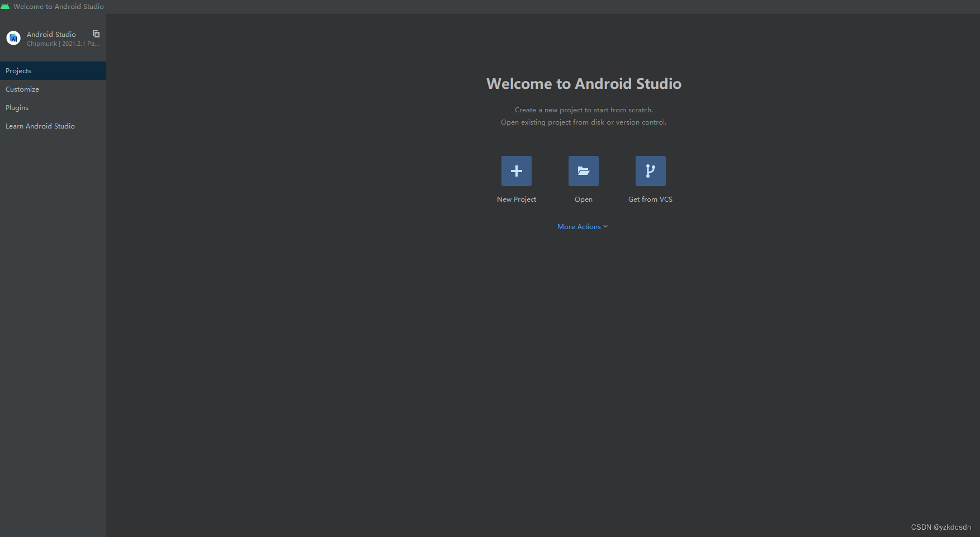The height and width of the screenshot is (537, 980).
Task: Click the Open folder icon
Action: 583,171
